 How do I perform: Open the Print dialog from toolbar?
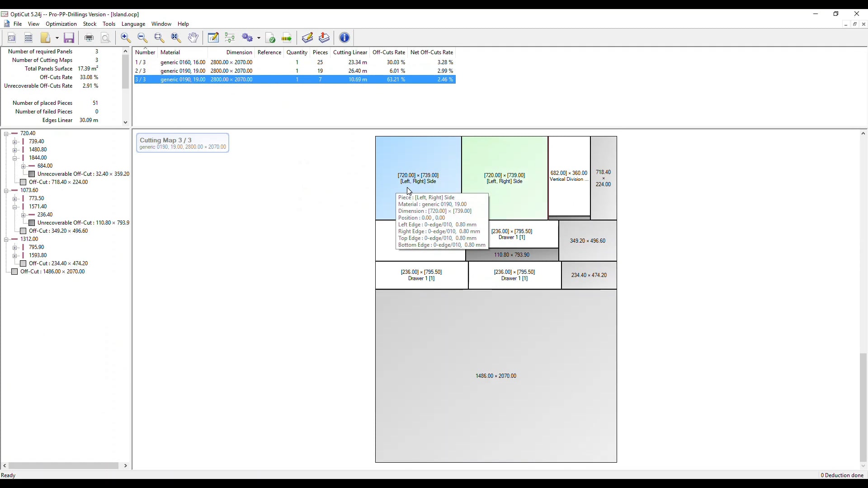[90, 38]
